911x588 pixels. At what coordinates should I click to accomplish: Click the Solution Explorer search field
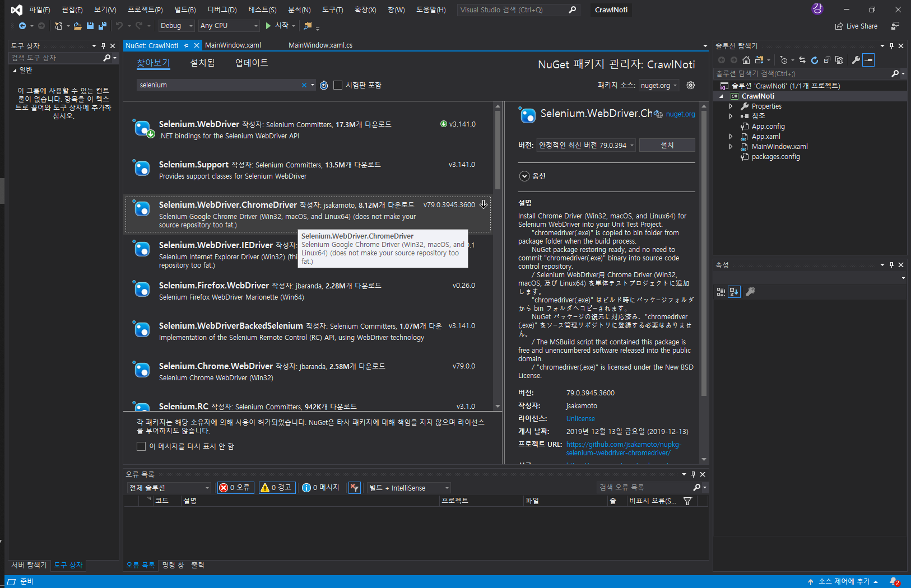803,73
